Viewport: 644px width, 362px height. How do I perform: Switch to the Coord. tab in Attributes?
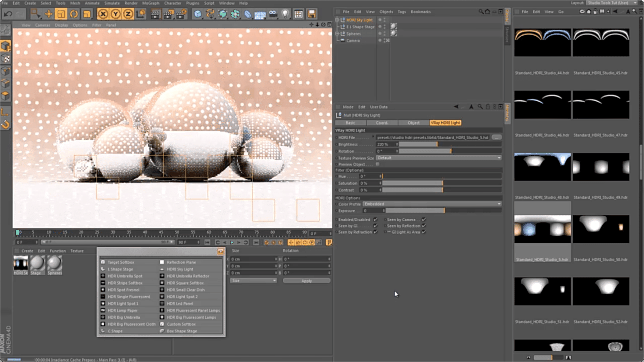[382, 123]
